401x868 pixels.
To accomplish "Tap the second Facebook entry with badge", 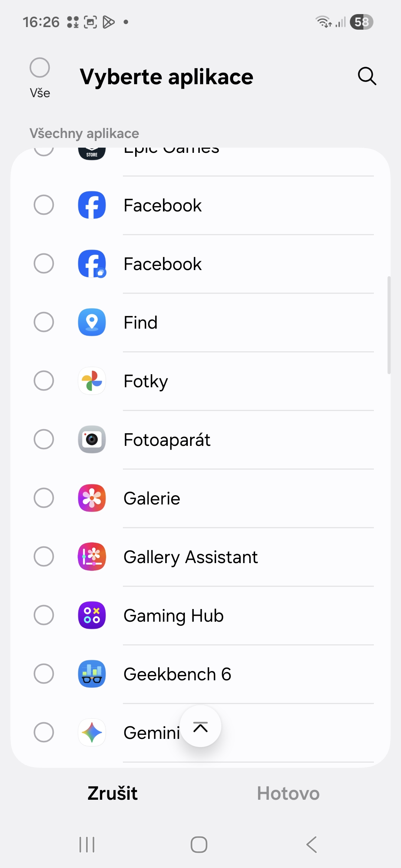I will point(162,264).
